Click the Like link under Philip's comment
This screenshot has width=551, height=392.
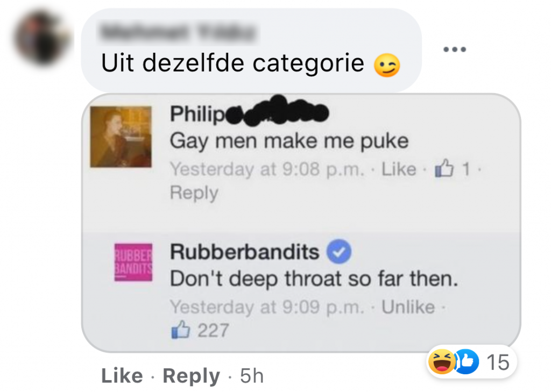pyautogui.click(x=399, y=169)
